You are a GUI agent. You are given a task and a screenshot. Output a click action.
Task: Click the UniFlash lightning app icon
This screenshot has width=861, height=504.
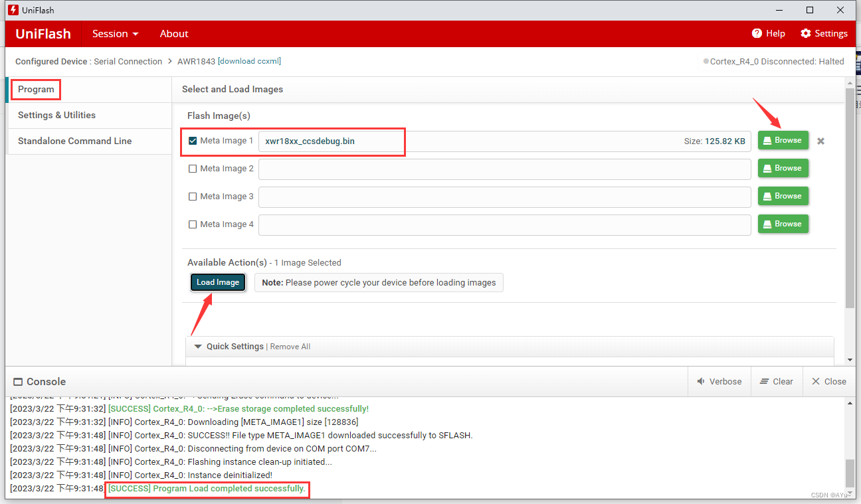click(12, 10)
